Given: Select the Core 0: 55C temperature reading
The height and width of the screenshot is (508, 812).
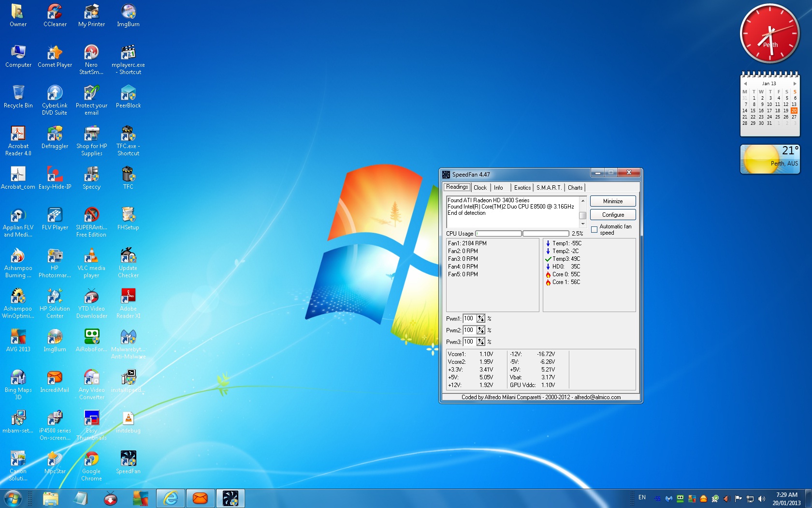Looking at the screenshot, I should (563, 274).
